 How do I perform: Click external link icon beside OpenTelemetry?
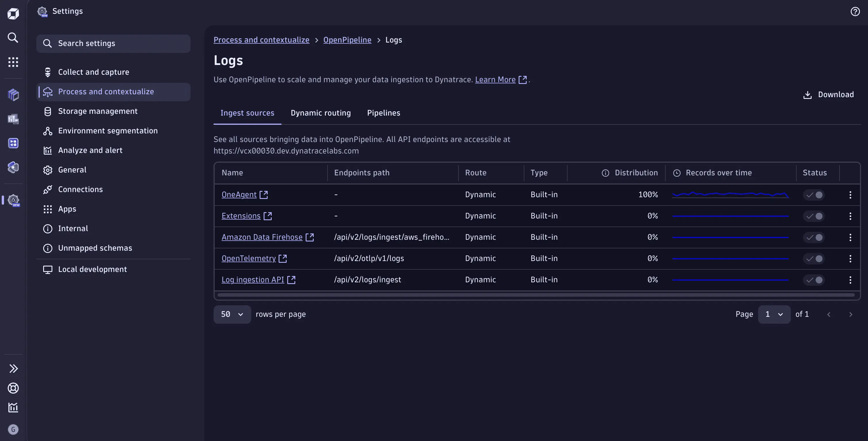pyautogui.click(x=283, y=258)
